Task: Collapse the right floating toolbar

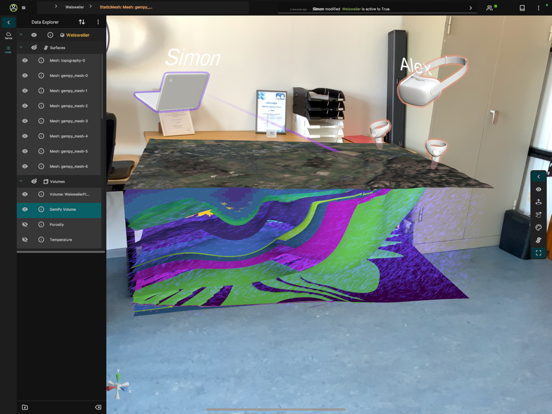Action: 538,176
